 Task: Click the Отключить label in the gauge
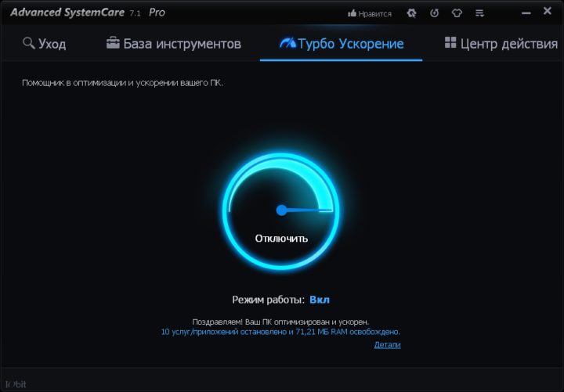pos(281,239)
